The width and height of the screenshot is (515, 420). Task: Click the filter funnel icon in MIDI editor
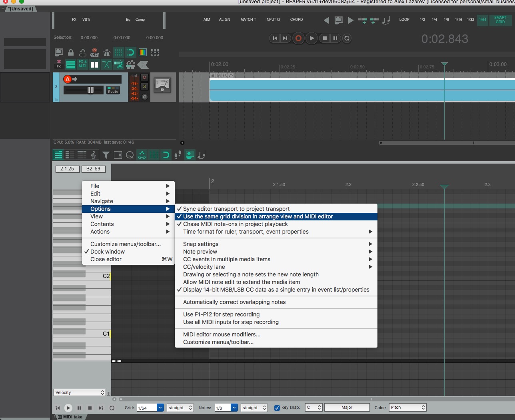click(106, 155)
